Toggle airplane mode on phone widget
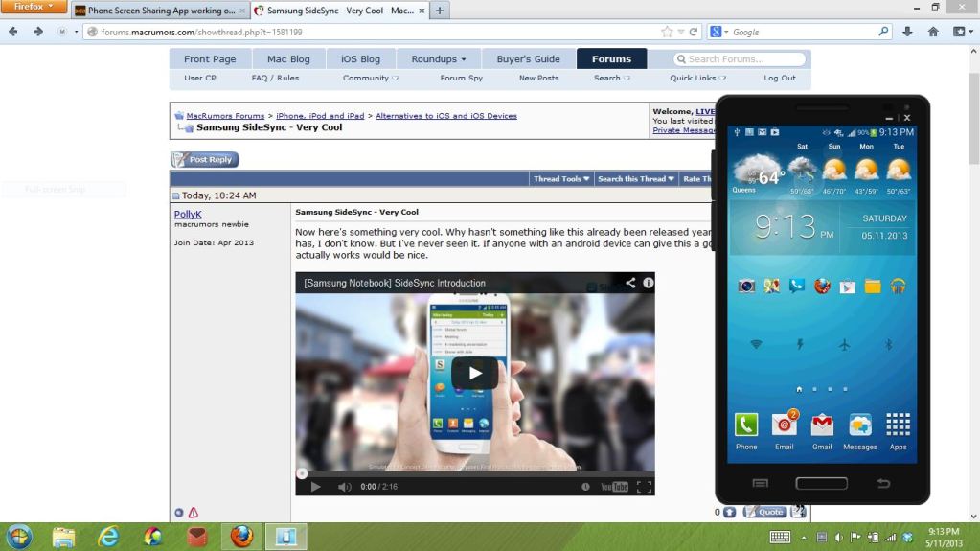The image size is (980, 551). tap(844, 344)
